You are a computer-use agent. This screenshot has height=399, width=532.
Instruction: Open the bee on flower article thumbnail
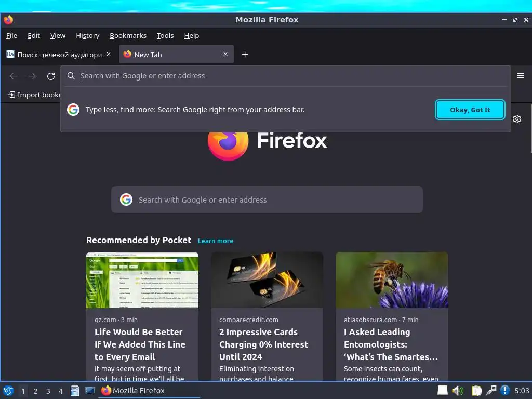coord(392,280)
